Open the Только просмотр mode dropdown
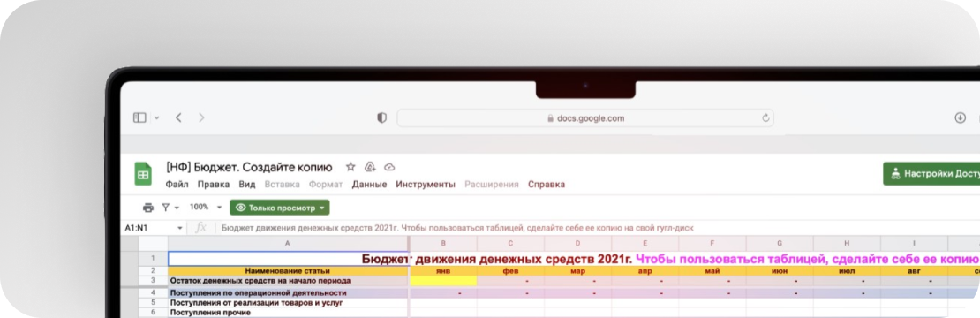980x318 pixels. point(279,208)
